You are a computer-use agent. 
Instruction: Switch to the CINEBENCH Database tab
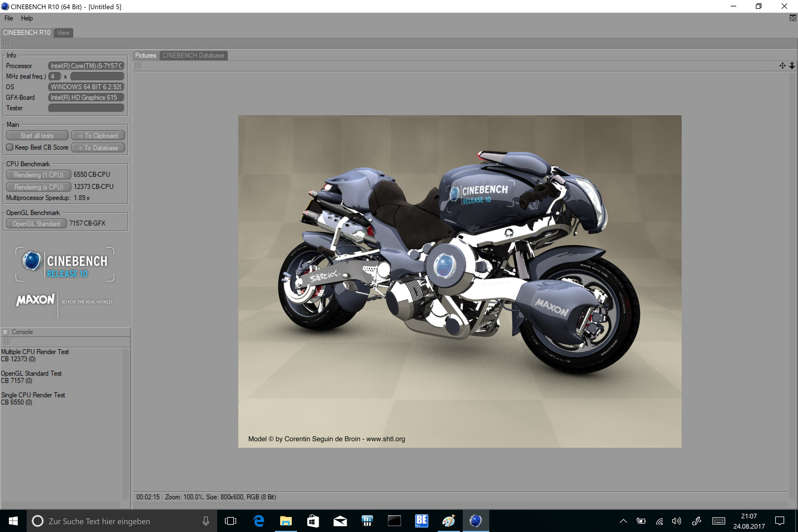(x=193, y=55)
